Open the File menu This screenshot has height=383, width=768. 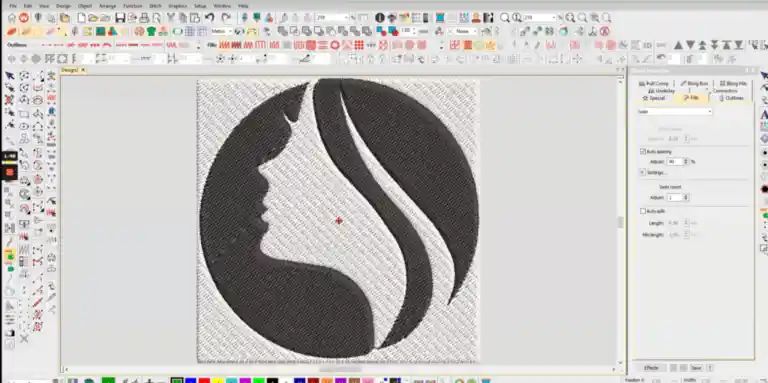(x=12, y=6)
